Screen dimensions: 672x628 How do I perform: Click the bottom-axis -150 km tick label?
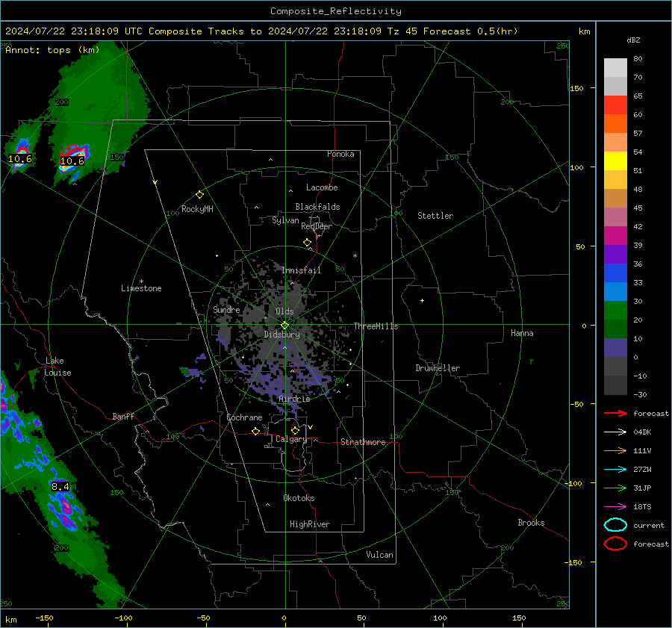44,618
